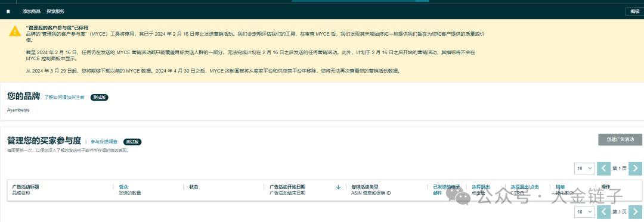The height and width of the screenshot is (222, 644).
Task: Click 测试版 badge beside 您的品牌
Action: (99, 98)
